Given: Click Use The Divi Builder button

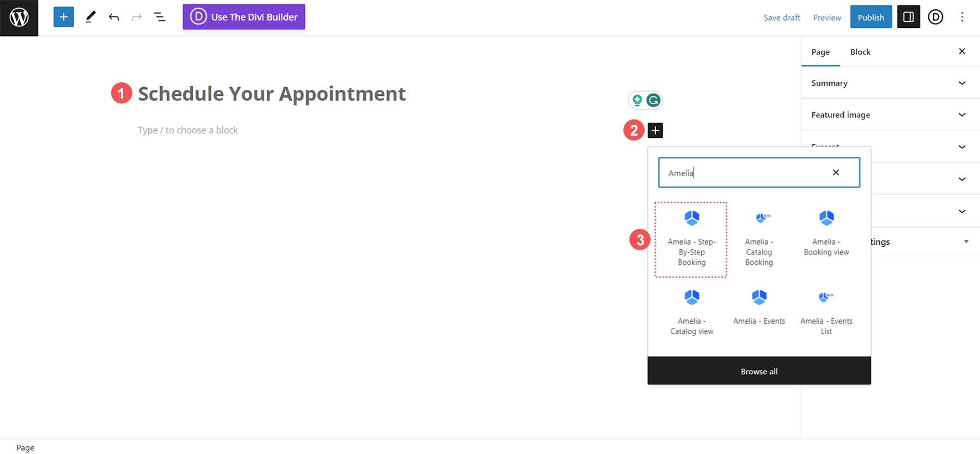Looking at the screenshot, I should 244,17.
